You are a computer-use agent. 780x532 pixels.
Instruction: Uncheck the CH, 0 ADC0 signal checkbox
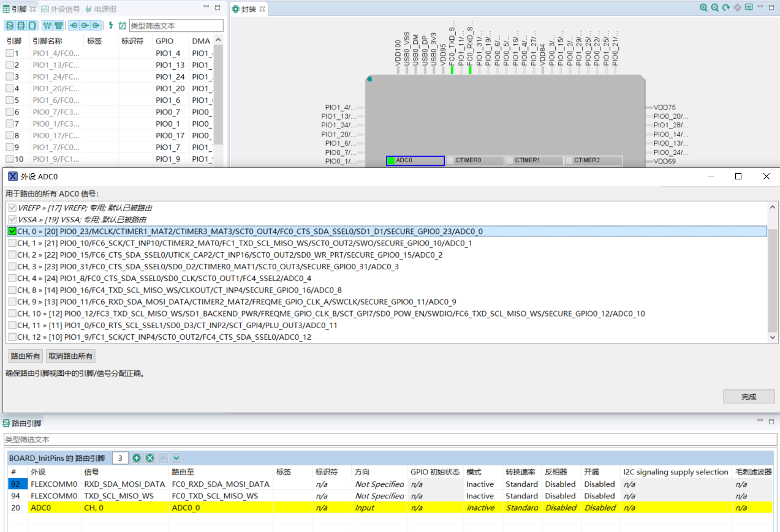[12, 231]
